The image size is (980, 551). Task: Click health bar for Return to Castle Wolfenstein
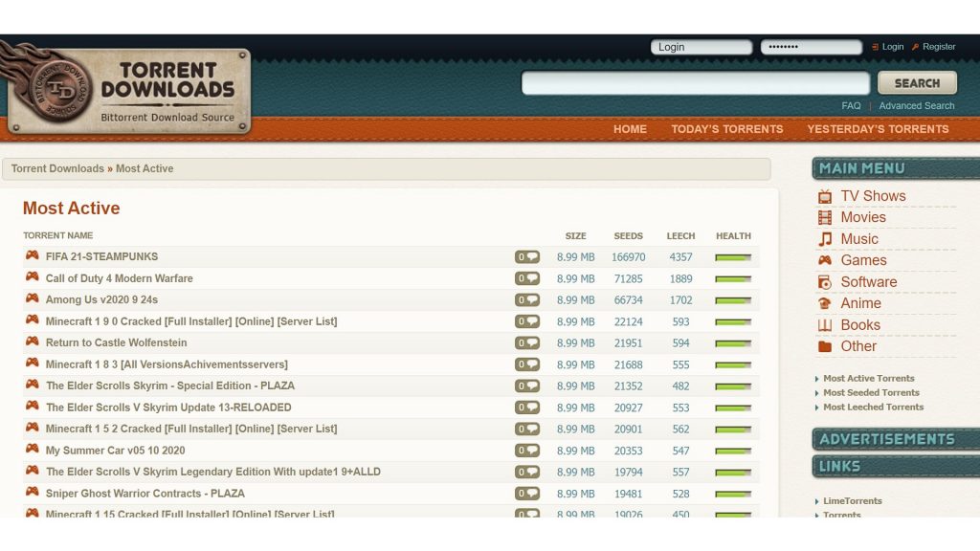[x=733, y=343]
